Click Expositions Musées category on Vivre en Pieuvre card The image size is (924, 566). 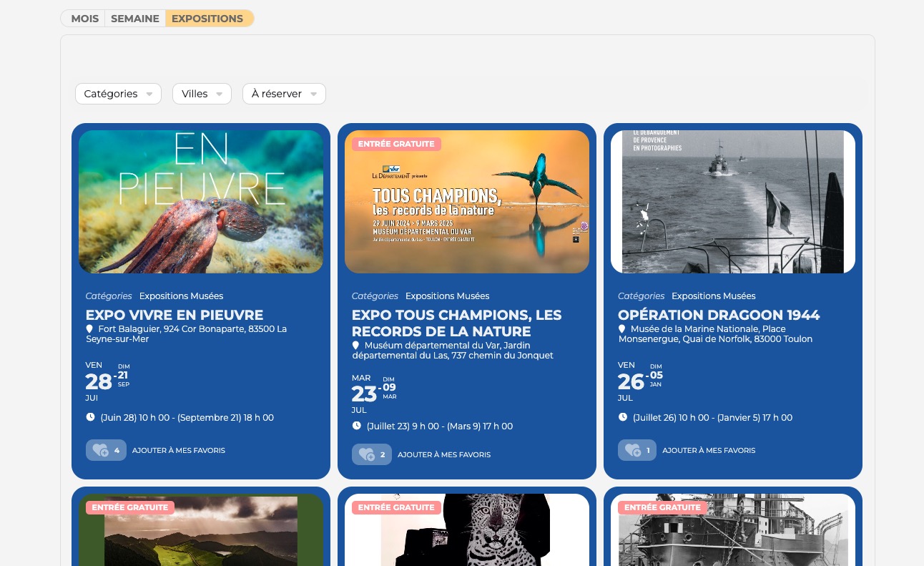click(181, 296)
